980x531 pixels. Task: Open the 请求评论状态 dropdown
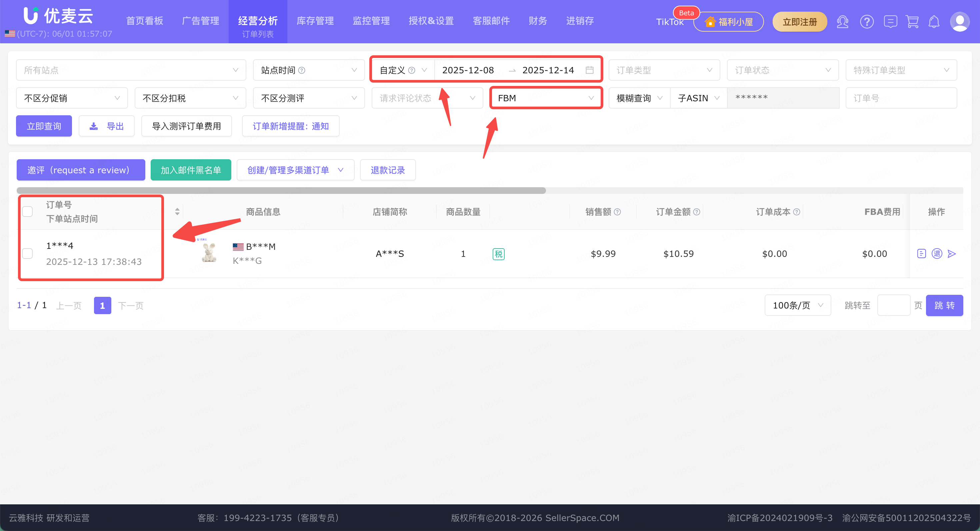pos(427,98)
